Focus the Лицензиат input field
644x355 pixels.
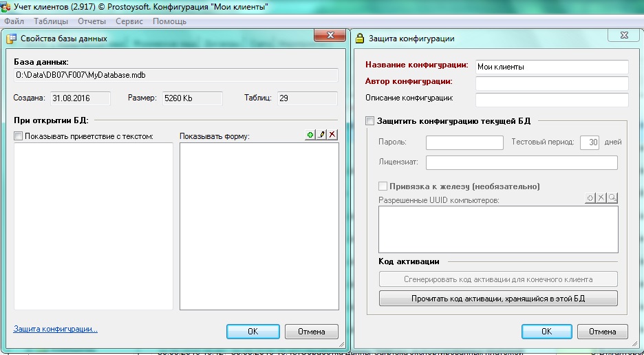[522, 162]
